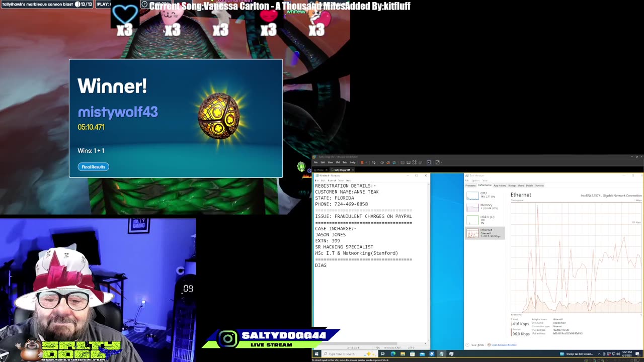This screenshot has height=362, width=644.
Task: Close the Salty Dogg VM tab
Action: tap(353, 170)
